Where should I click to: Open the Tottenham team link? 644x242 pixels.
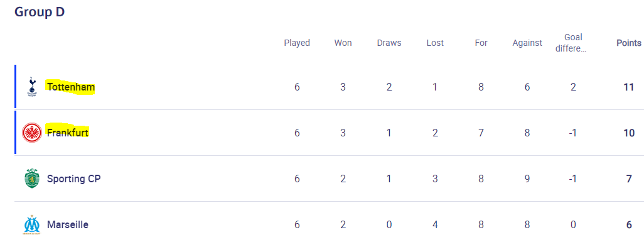click(71, 87)
